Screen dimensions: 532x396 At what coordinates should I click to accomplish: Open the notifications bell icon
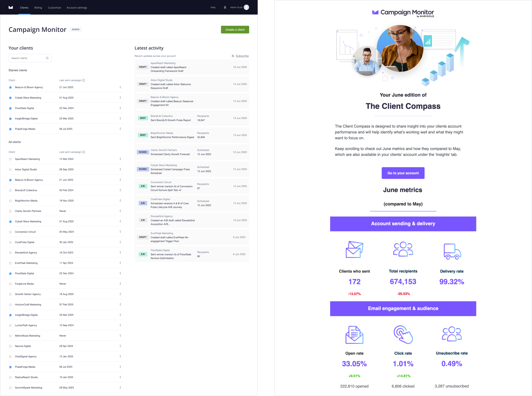(x=225, y=7)
